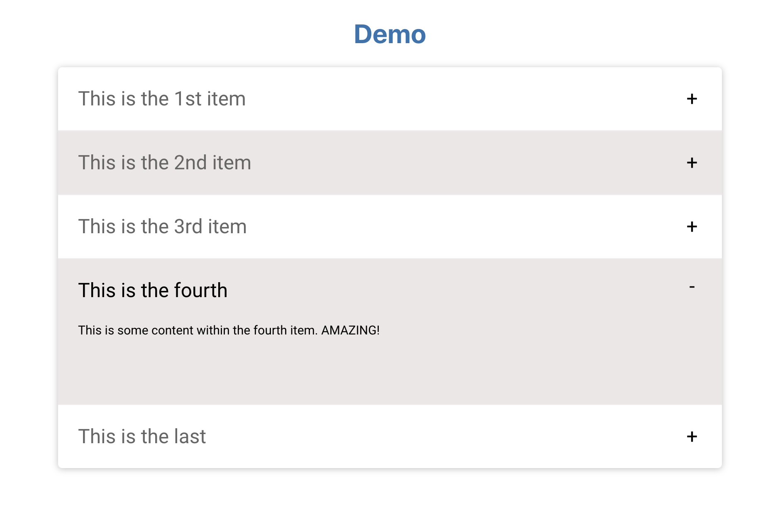This screenshot has height=532, width=775.
Task: Click the "This is the 1st item" title
Action: pyautogui.click(x=162, y=99)
